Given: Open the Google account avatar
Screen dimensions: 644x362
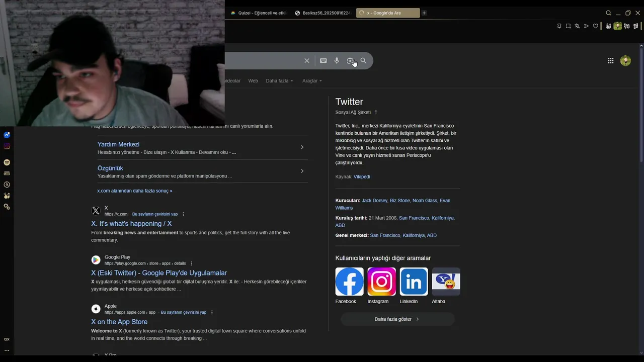Looking at the screenshot, I should (625, 61).
